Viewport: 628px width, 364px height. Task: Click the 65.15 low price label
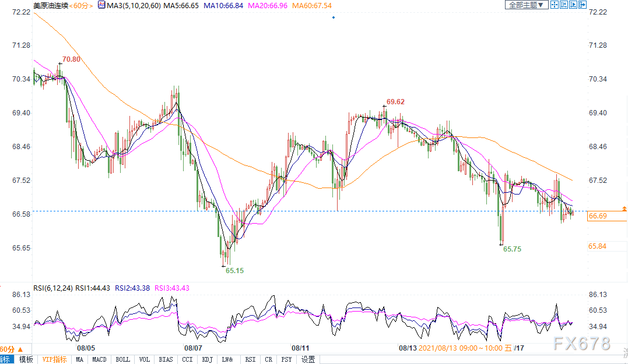pos(235,271)
